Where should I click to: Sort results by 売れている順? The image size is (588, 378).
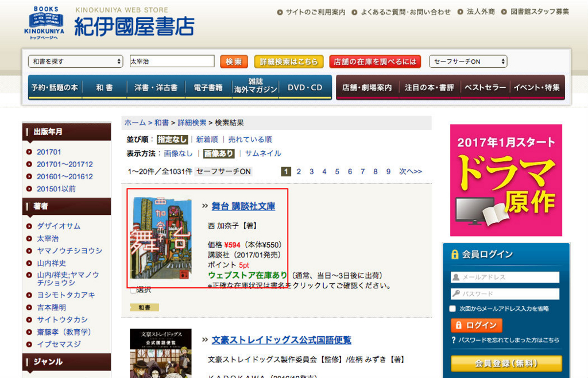[x=250, y=140]
